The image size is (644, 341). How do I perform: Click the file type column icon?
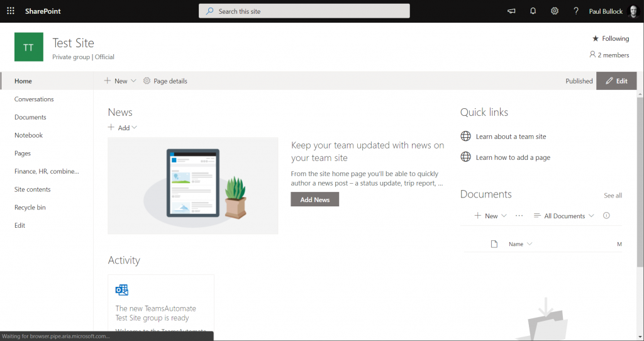(x=494, y=244)
